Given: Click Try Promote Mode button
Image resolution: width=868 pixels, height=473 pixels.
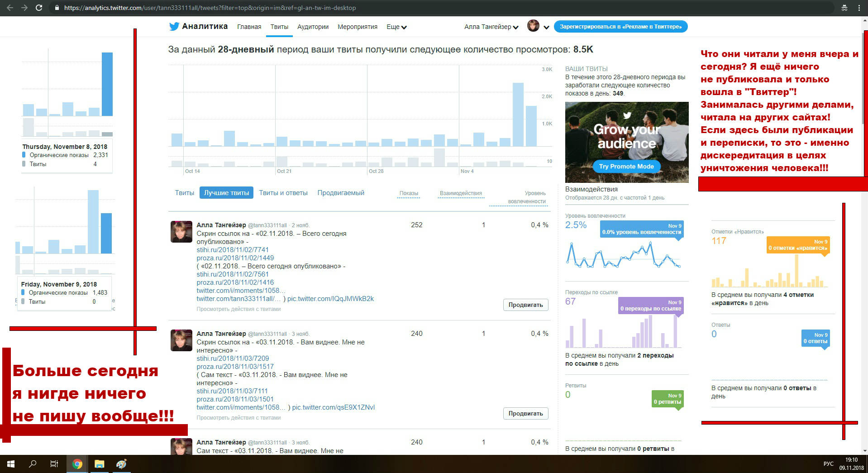Looking at the screenshot, I should [626, 167].
